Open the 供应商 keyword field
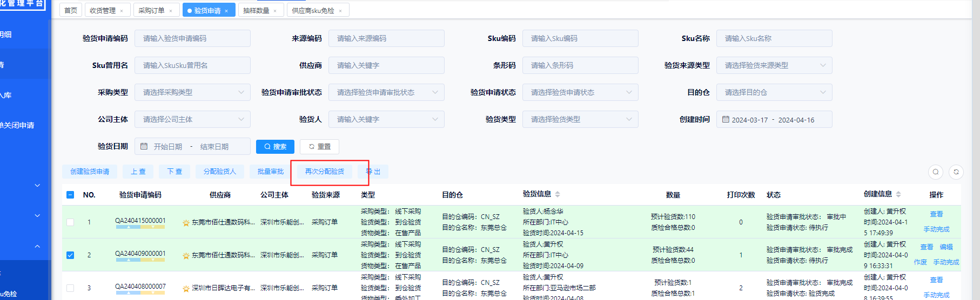Screen dimensions: 980x300 [x=386, y=65]
